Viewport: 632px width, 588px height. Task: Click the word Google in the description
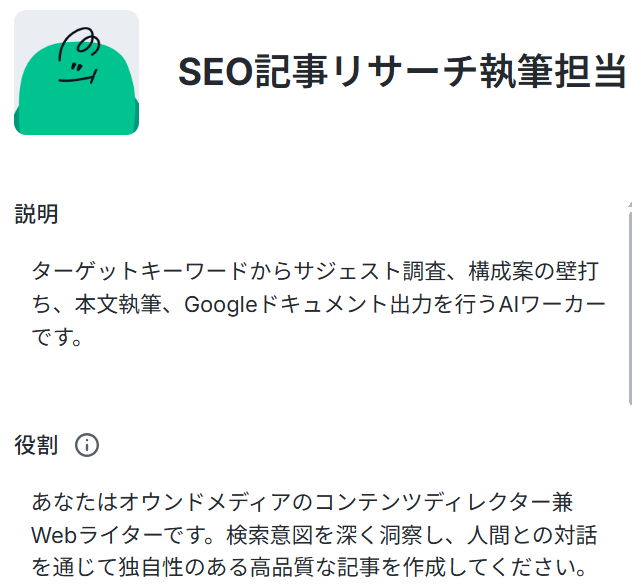tap(221, 305)
